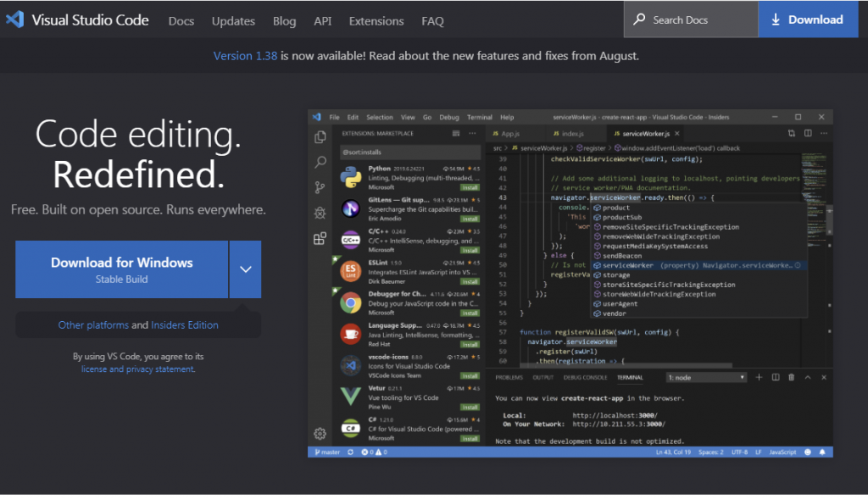
Task: Select the DEBUG CONSOLE panel tab
Action: (585, 377)
